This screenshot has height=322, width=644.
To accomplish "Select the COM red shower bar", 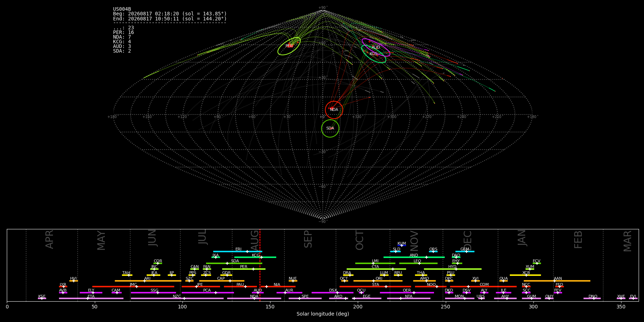I will (x=484, y=287).
